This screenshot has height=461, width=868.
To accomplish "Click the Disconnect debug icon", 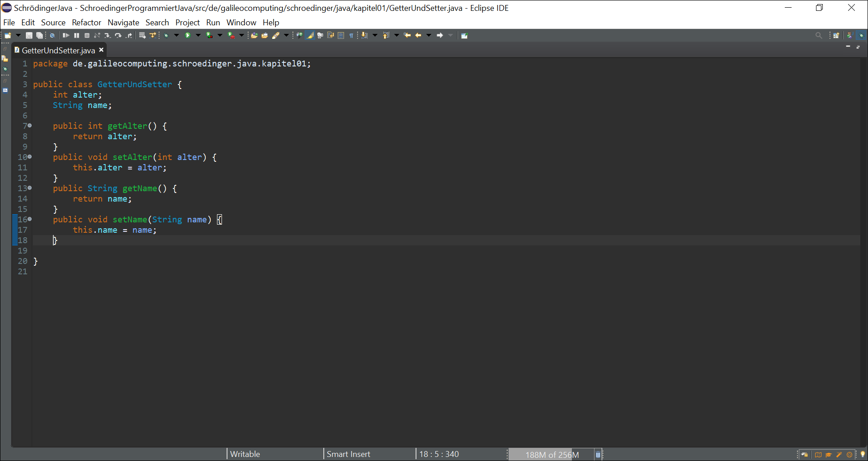I will coord(97,35).
